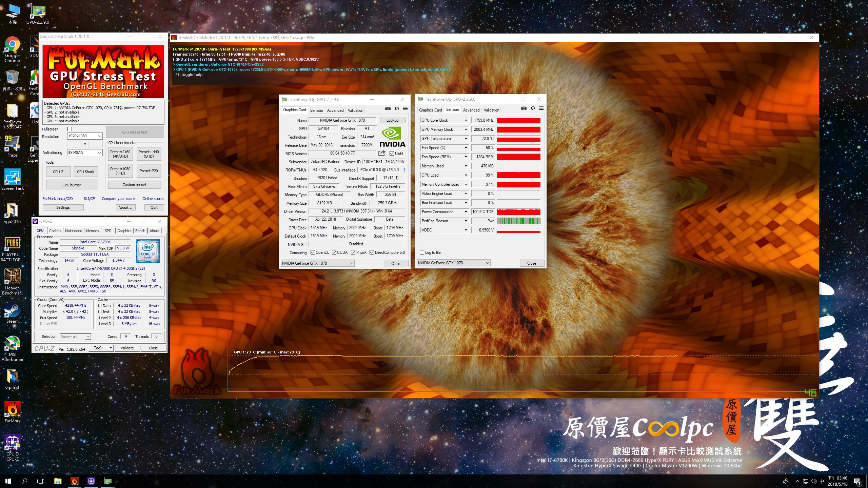Switch to Memory tab in CPU-Z
Viewport: 868px width, 488px height.
coord(93,231)
